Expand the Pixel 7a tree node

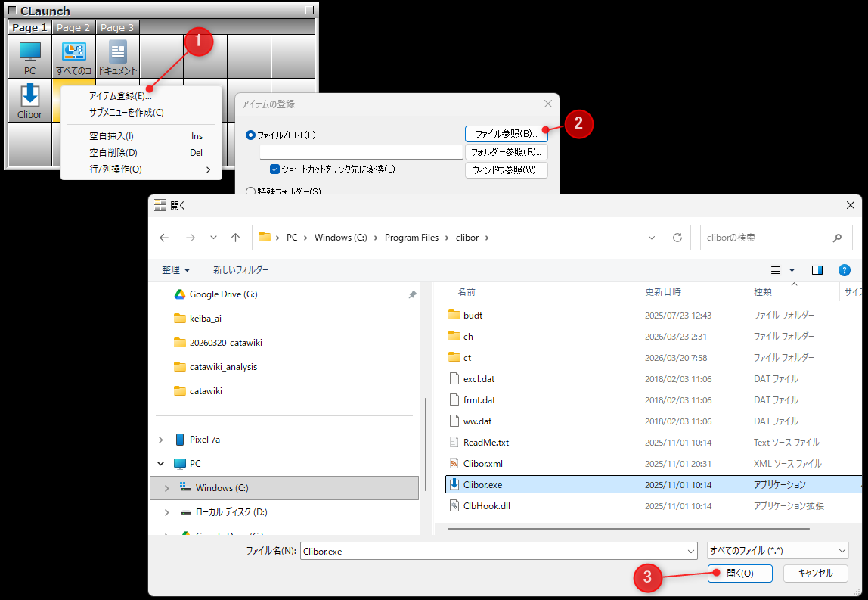point(161,440)
